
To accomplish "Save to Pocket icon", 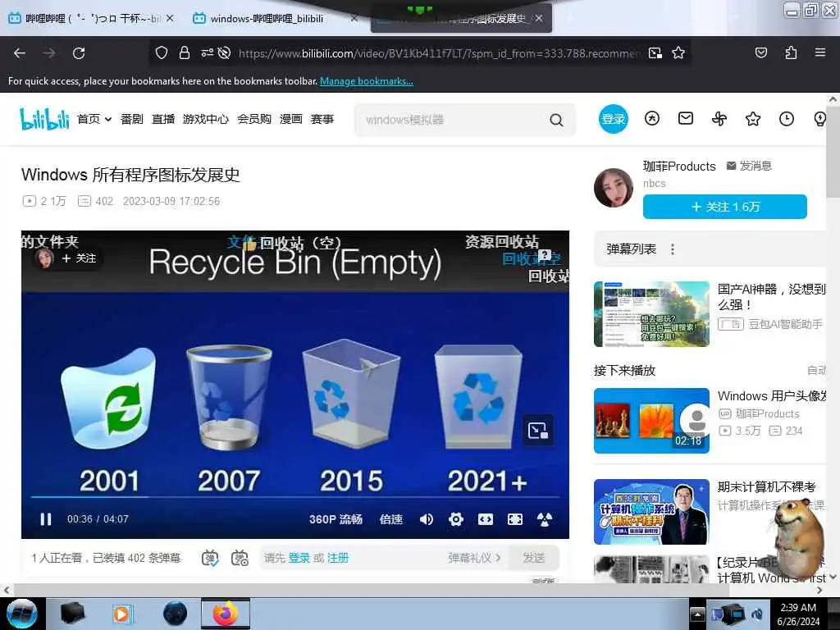I will (x=761, y=52).
